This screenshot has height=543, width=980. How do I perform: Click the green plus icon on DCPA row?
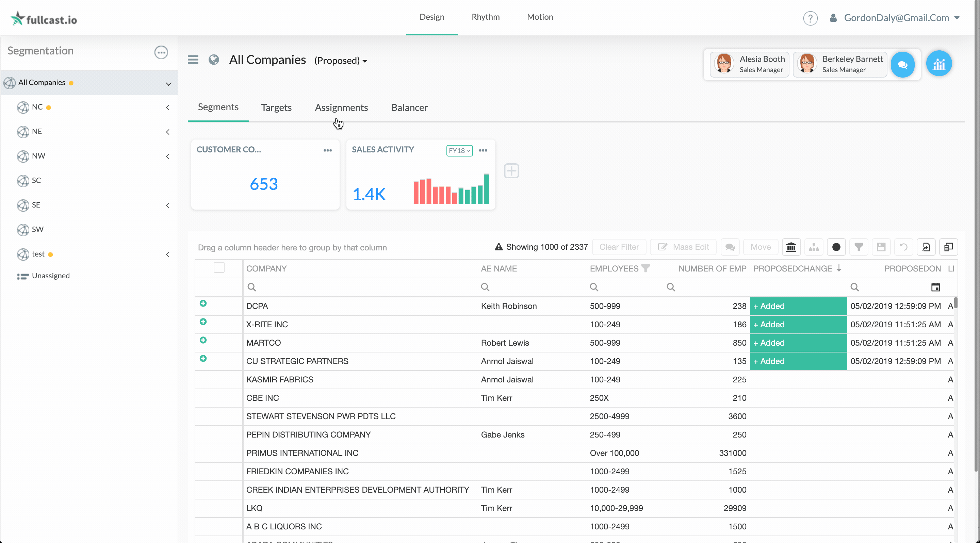tap(203, 303)
